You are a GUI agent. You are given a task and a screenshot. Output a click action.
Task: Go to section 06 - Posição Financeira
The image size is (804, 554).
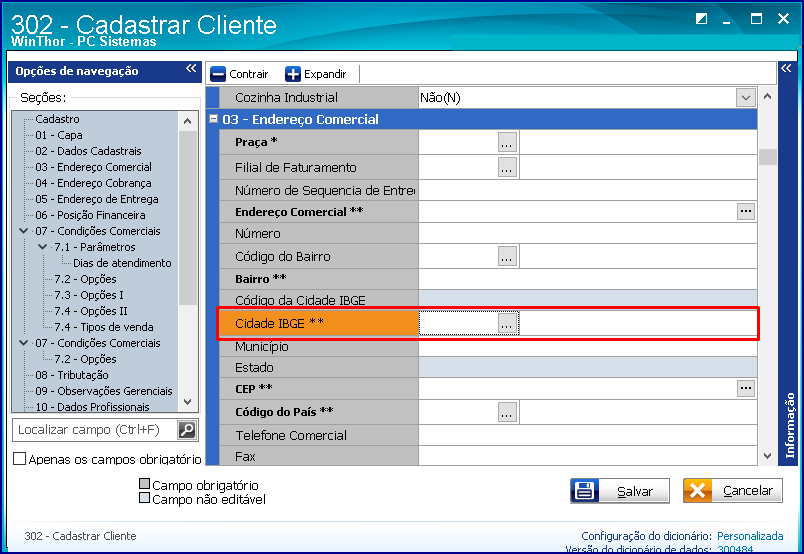(90, 215)
